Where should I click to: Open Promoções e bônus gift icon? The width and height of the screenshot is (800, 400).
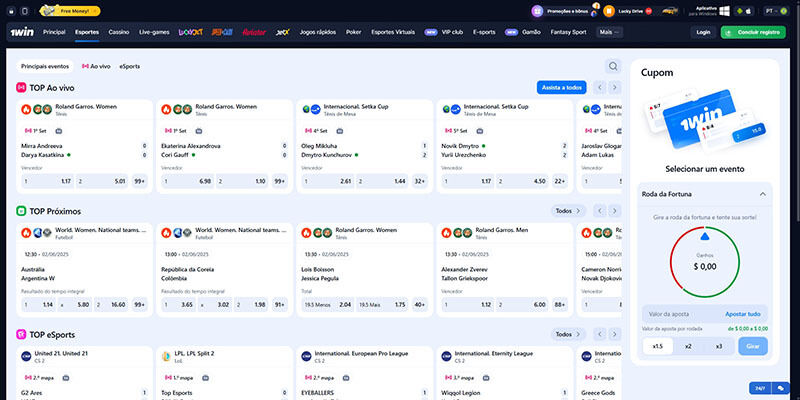[537, 11]
